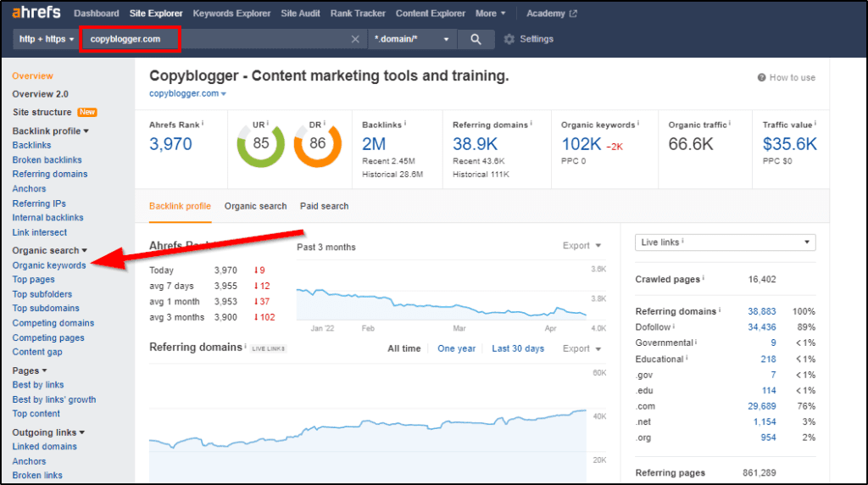Screen dimensions: 868x485
Task: Open Competing pages in the sidebar
Action: tap(48, 337)
